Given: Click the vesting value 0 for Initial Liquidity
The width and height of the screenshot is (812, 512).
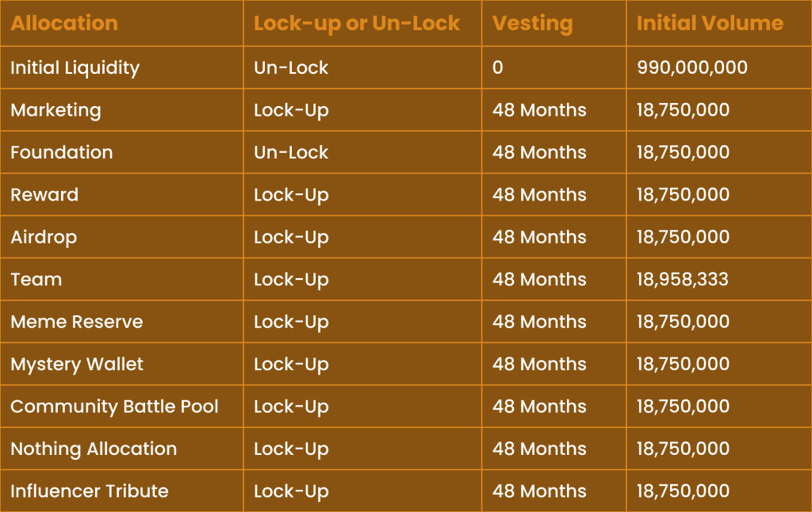Looking at the screenshot, I should click(498, 68).
